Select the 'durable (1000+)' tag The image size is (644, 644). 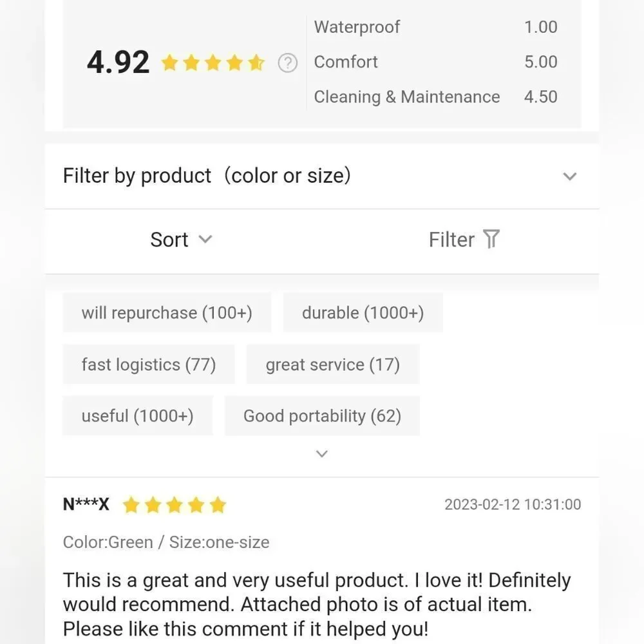pos(363,312)
